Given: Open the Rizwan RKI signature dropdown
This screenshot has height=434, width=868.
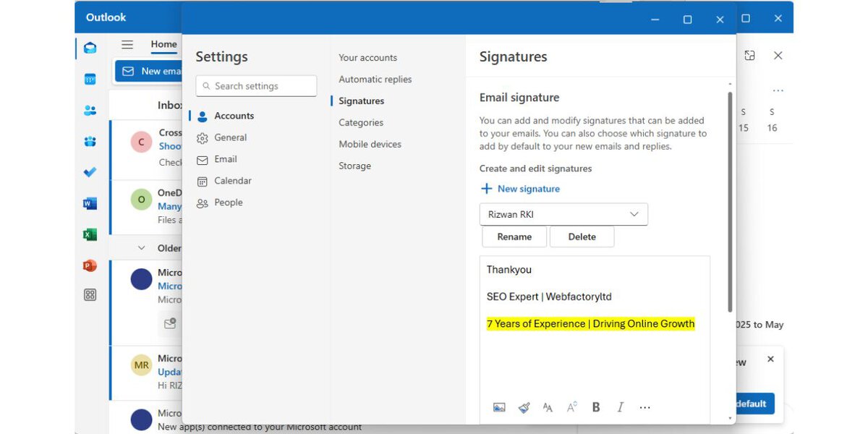Looking at the screenshot, I should point(563,214).
